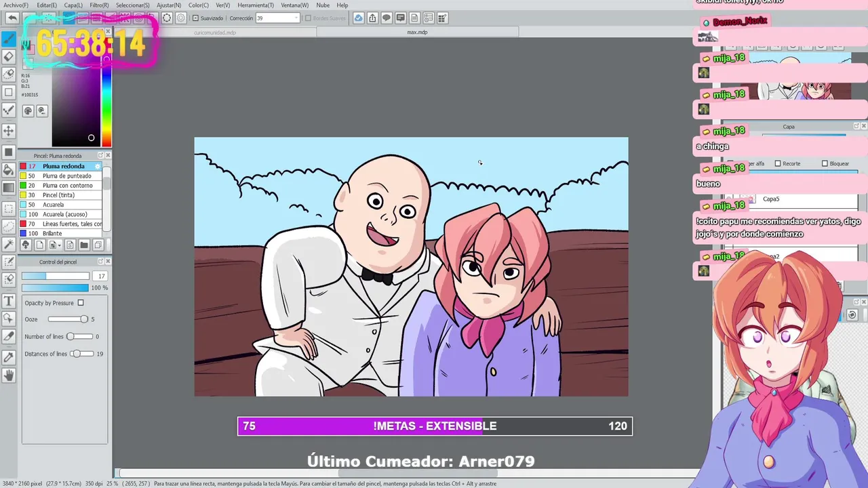
Task: Open snap settings gear icon
Action: pos(181,18)
